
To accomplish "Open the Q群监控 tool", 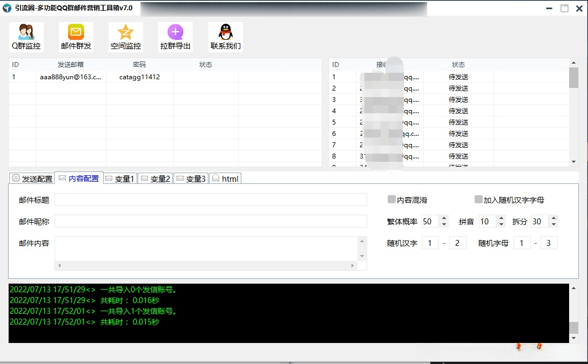I will [26, 36].
